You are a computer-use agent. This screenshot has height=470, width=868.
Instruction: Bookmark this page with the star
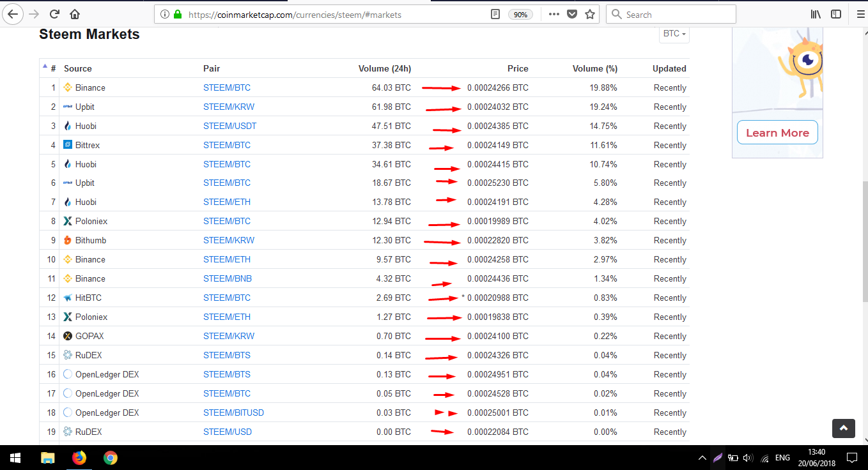click(x=589, y=14)
